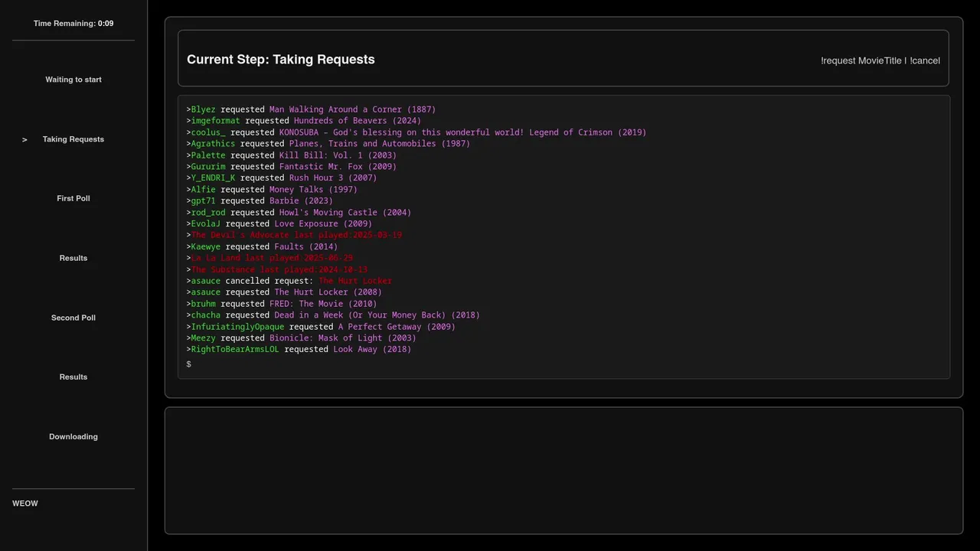Select Kill Bill: Vol. 1 (2003)

(x=338, y=155)
